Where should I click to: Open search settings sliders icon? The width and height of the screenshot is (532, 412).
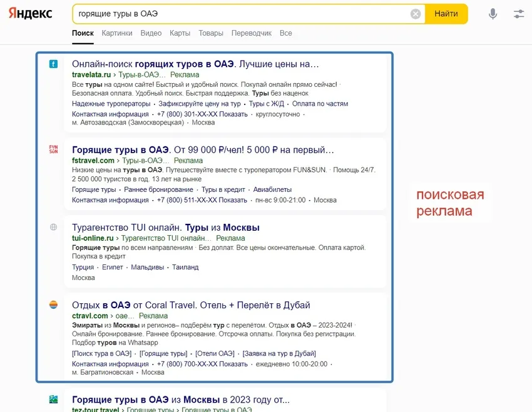point(519,14)
